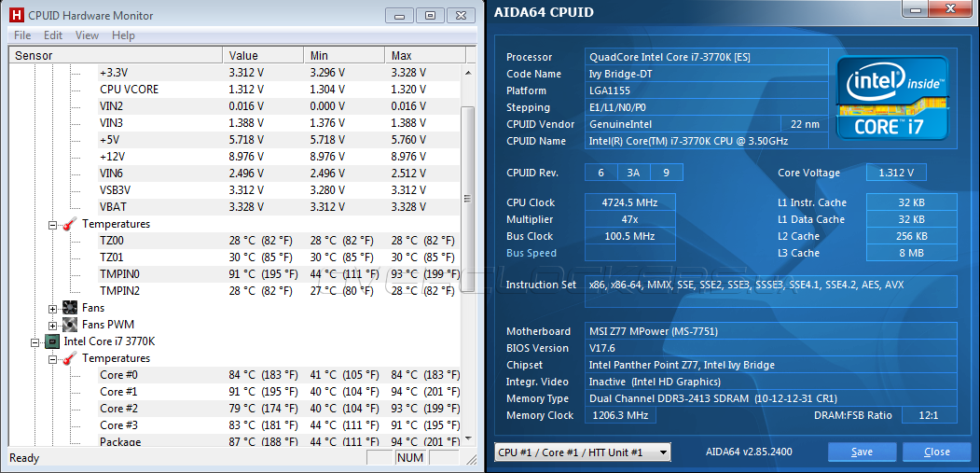Select the +3.3V voltage row

(279, 73)
